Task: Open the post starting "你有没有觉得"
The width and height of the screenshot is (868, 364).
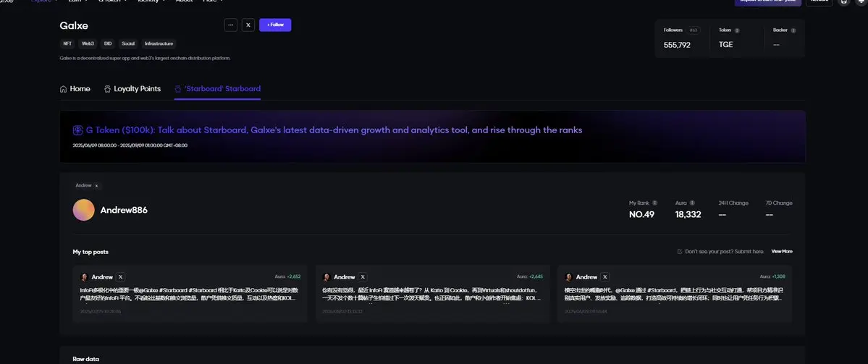Action: click(431, 294)
